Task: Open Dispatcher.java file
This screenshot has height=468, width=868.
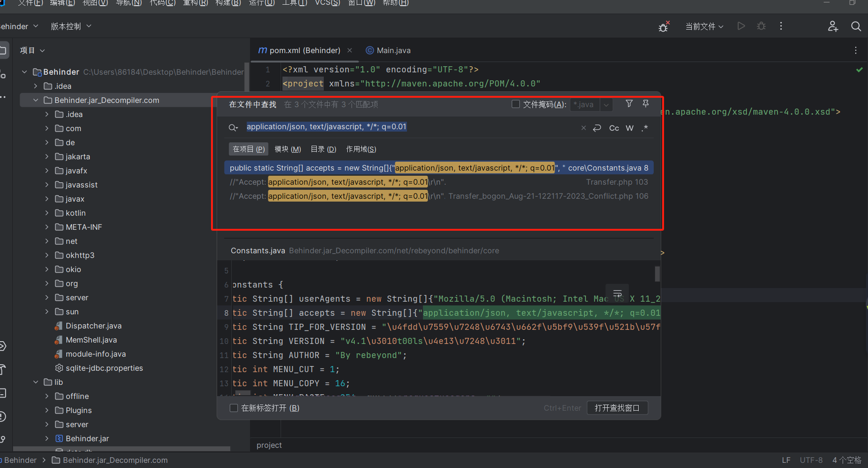Action: pyautogui.click(x=94, y=326)
